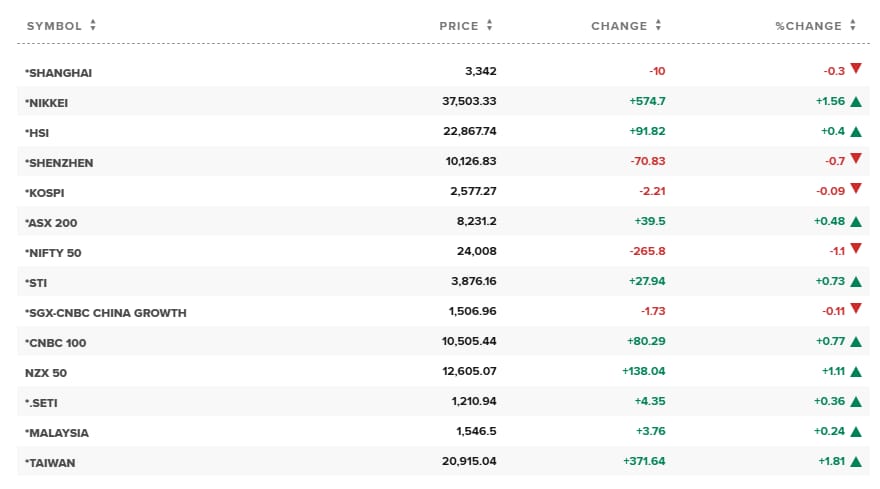
Task: Click the red down arrow in SHANGHAI row
Action: pos(856,69)
